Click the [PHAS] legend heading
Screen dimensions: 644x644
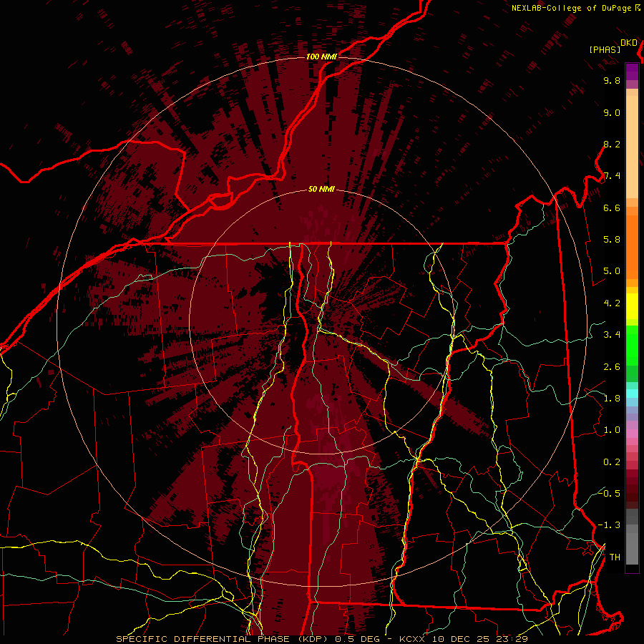pos(605,50)
